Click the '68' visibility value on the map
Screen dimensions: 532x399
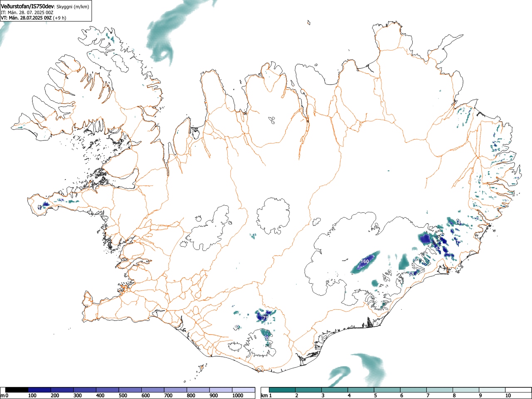pyautogui.click(x=411, y=274)
